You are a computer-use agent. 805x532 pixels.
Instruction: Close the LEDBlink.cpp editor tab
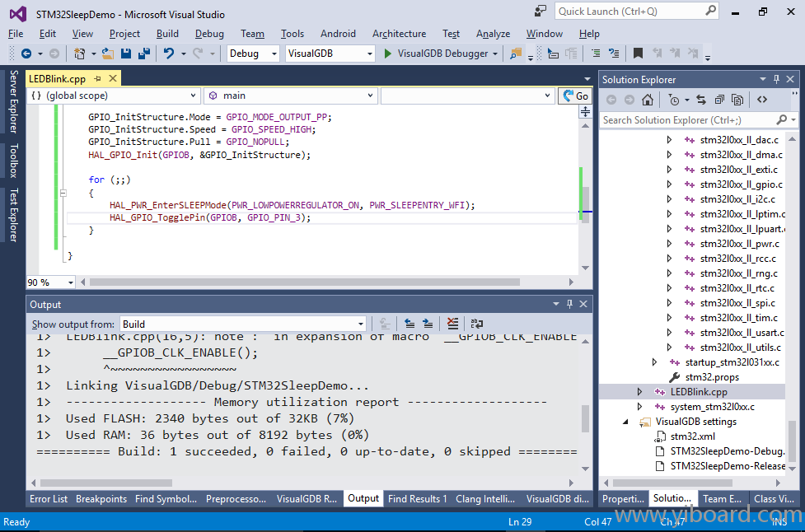tap(112, 78)
